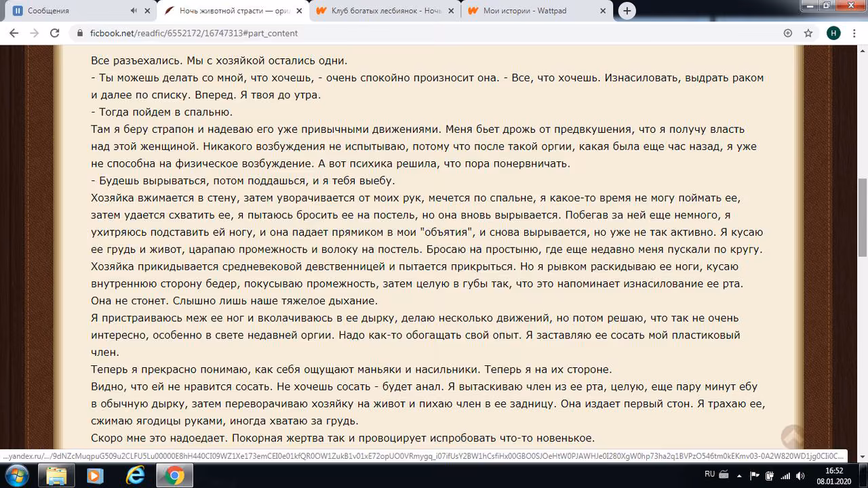Go back to previous page
This screenshot has height=488, width=868.
click(x=14, y=33)
